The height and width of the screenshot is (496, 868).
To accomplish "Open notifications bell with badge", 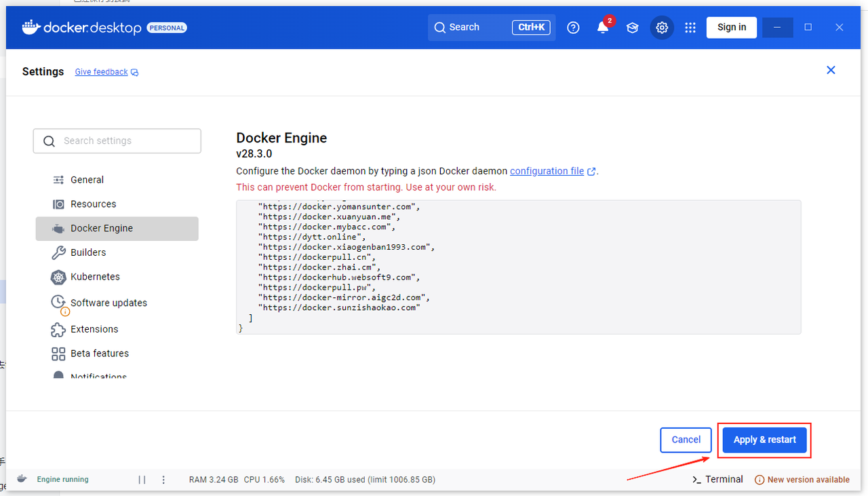I will pyautogui.click(x=602, y=28).
